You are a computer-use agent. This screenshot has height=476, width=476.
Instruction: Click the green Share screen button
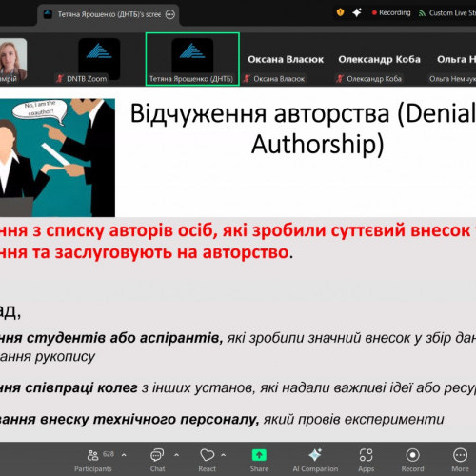[x=259, y=460]
